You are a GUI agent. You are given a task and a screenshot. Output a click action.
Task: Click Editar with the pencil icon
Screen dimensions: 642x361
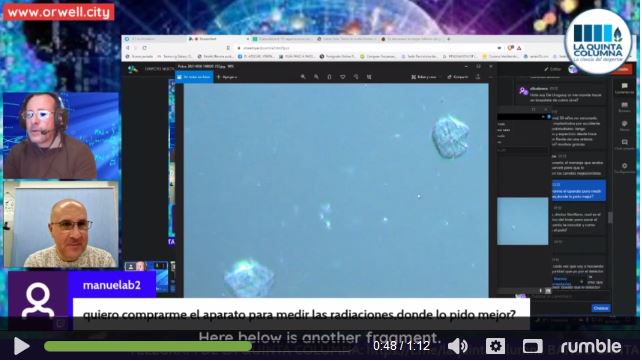[553, 69]
